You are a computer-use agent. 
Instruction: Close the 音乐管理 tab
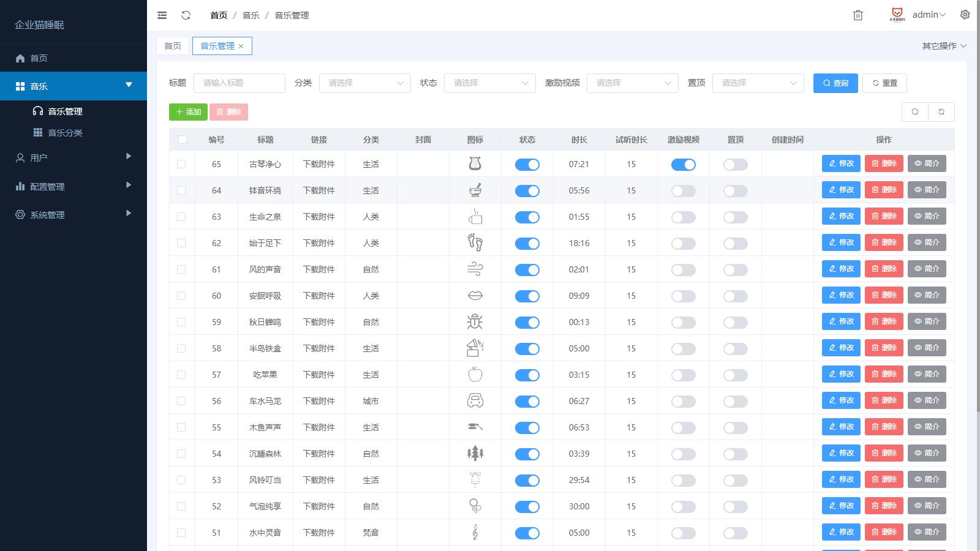coord(241,47)
